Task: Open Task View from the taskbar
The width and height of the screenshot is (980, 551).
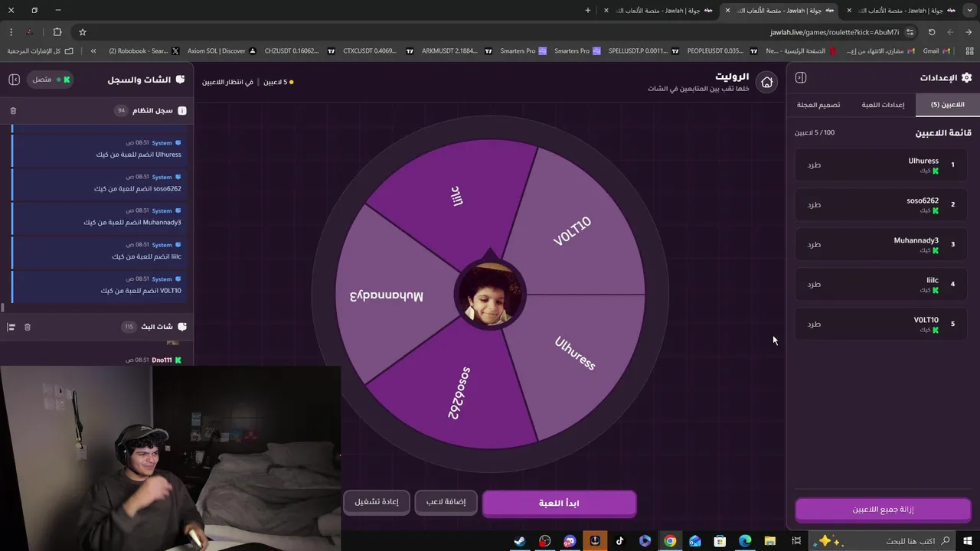Action: tap(796, 541)
